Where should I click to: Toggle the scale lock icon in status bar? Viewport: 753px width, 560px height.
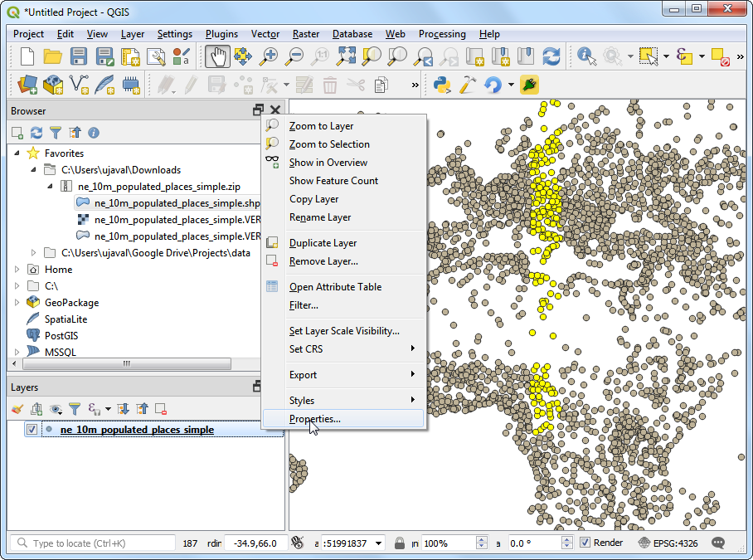tap(400, 543)
